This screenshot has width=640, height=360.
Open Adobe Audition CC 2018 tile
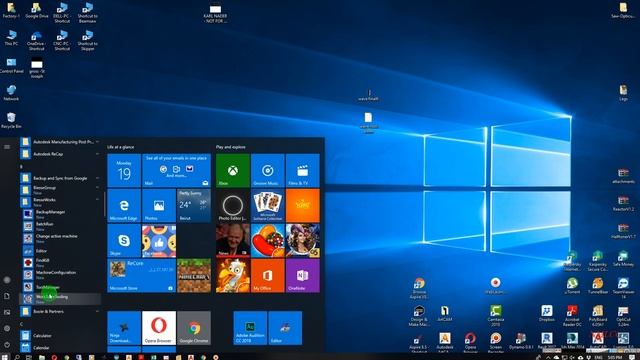click(250, 328)
